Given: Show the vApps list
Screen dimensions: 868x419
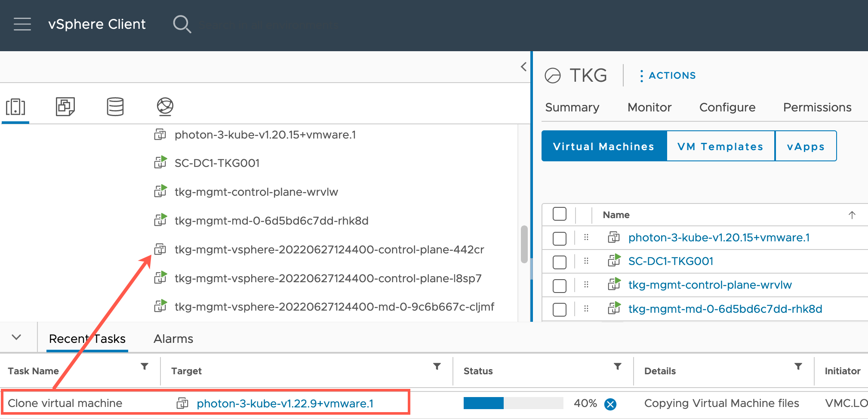Looking at the screenshot, I should [806, 146].
